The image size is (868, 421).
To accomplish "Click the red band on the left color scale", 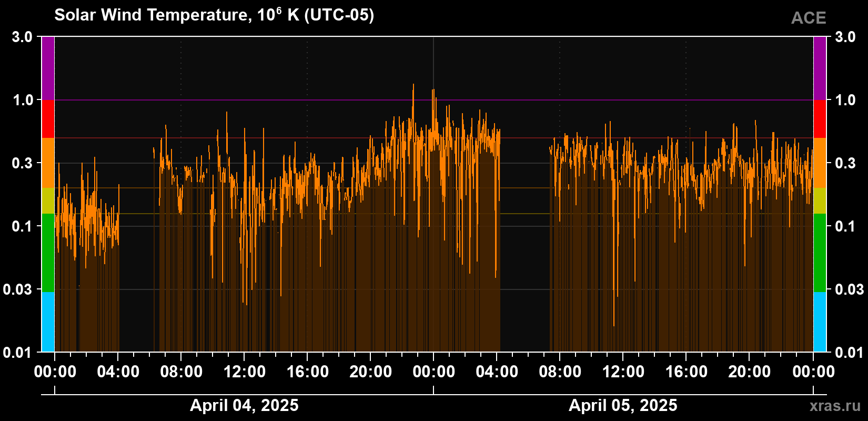I will point(48,119).
